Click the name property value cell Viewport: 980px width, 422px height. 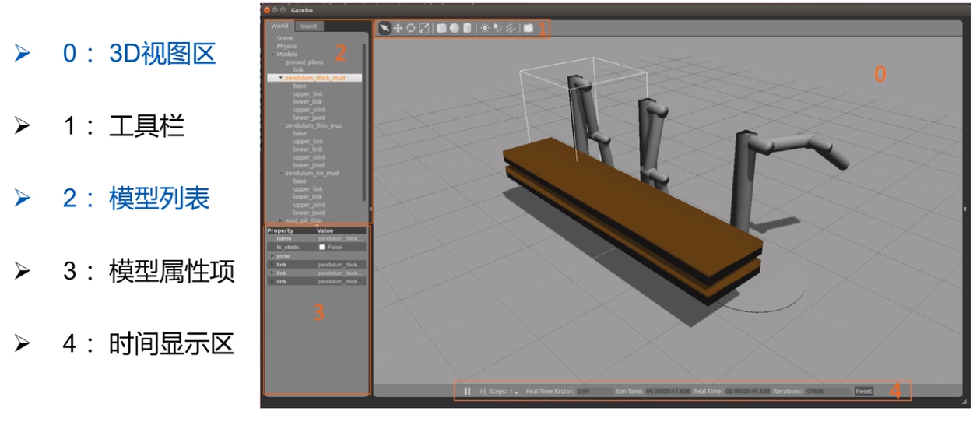[x=341, y=238]
